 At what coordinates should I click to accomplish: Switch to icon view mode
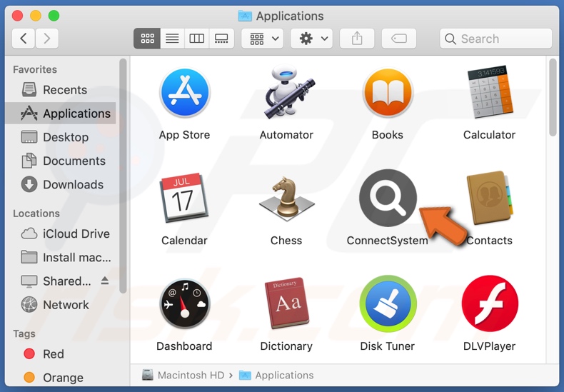(147, 39)
